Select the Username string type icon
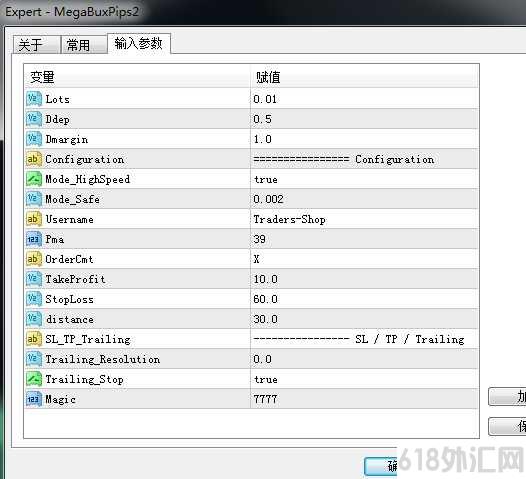The width and height of the screenshot is (526, 479). click(34, 219)
